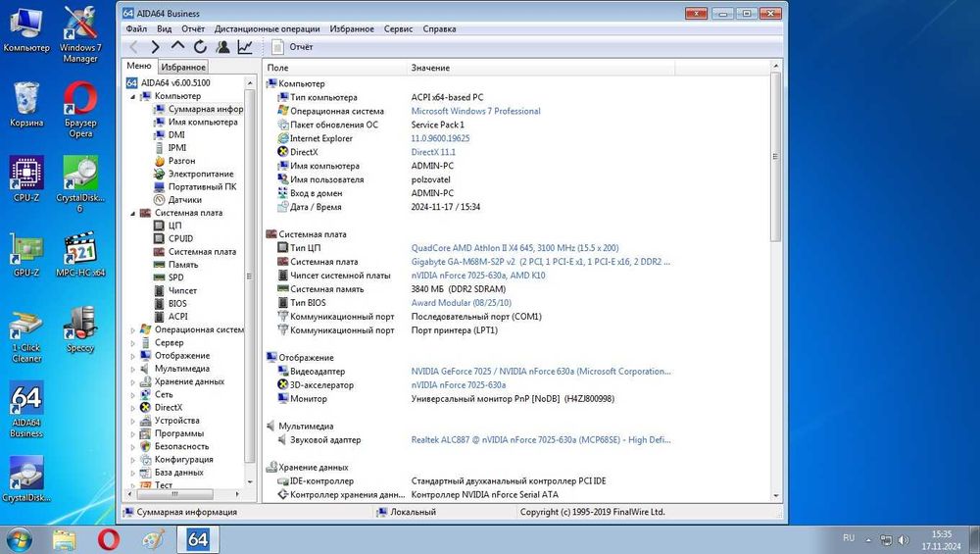Select the CPUID tree item

180,239
